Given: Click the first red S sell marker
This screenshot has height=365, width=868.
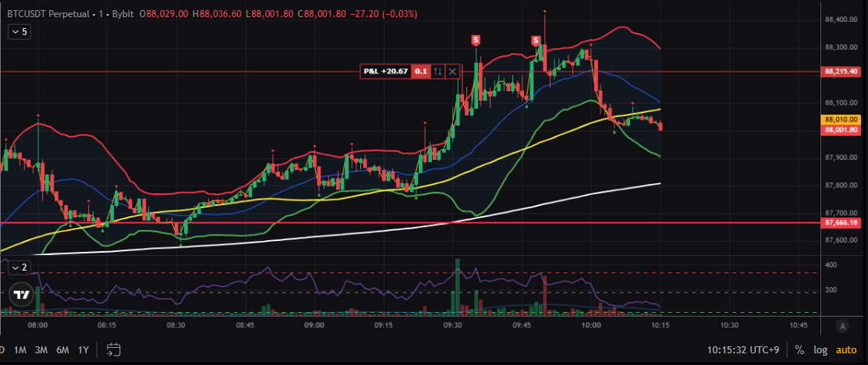Looking at the screenshot, I should tap(475, 40).
